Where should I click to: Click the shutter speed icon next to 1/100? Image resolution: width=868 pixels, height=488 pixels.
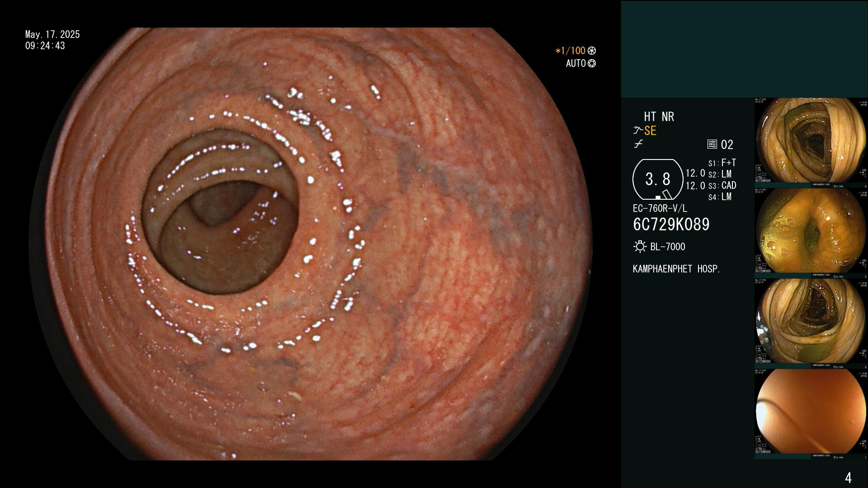tap(592, 51)
